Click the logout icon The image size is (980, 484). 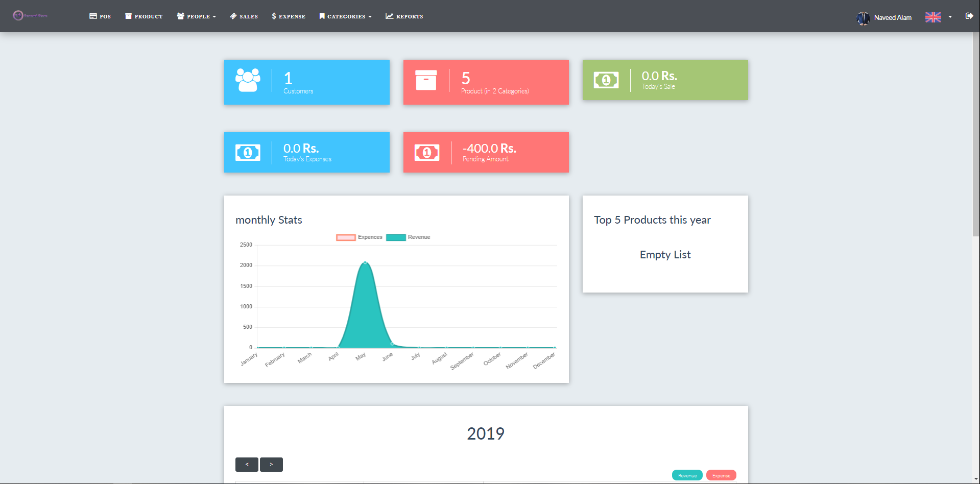point(969,16)
